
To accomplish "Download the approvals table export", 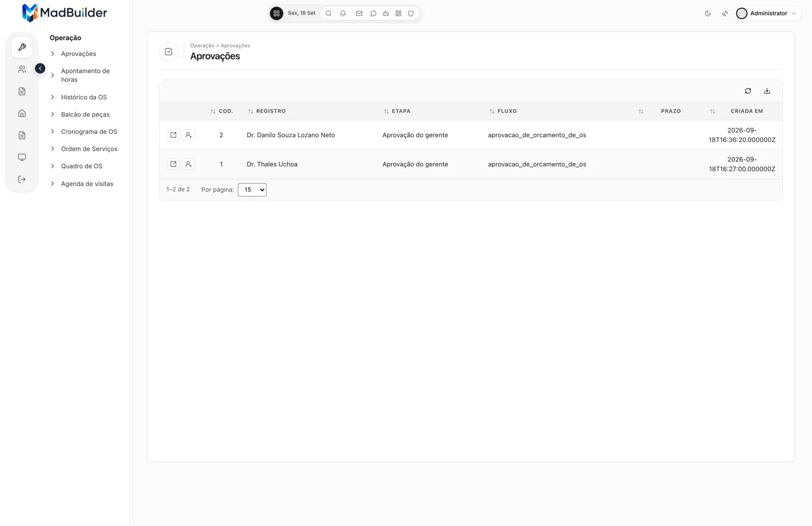I will pyautogui.click(x=767, y=91).
